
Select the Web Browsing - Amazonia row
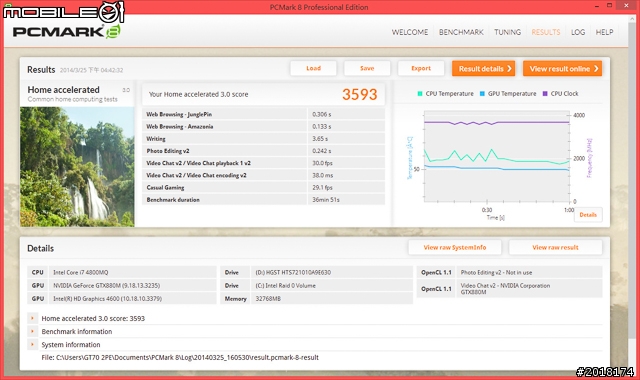coord(263,127)
